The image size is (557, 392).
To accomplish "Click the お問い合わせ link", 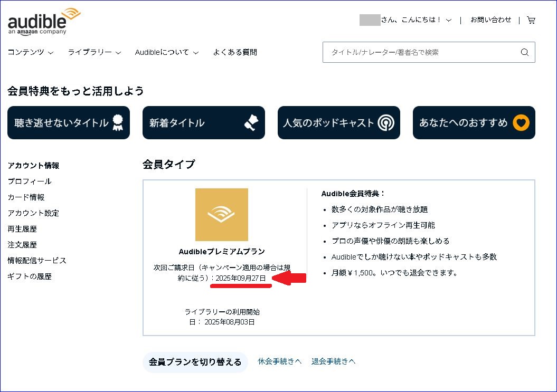I will pos(491,20).
